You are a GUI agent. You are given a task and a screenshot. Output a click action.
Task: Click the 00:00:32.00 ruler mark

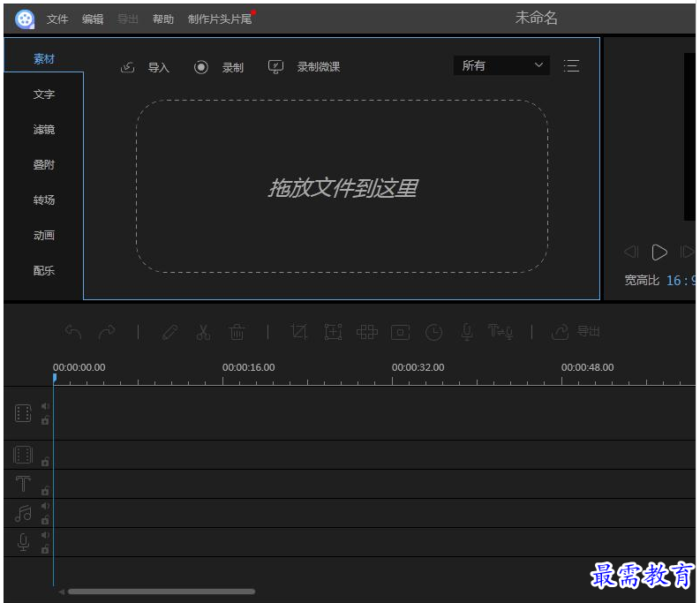[x=418, y=367]
